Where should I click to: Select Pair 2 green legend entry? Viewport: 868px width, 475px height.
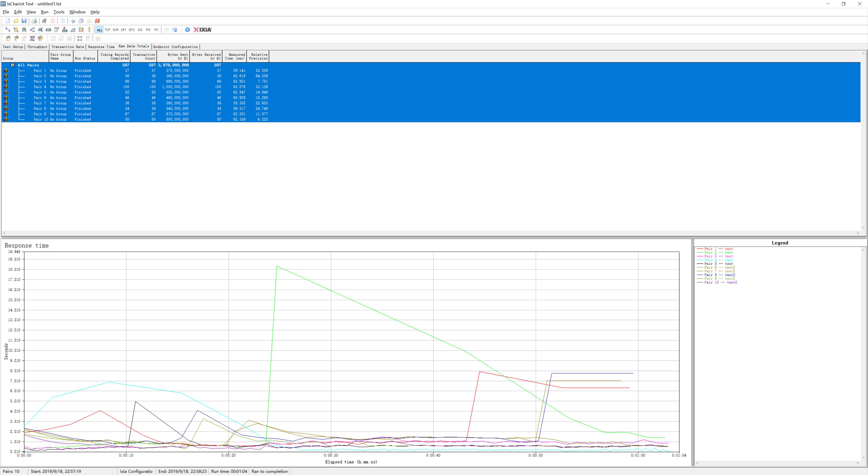point(718,252)
